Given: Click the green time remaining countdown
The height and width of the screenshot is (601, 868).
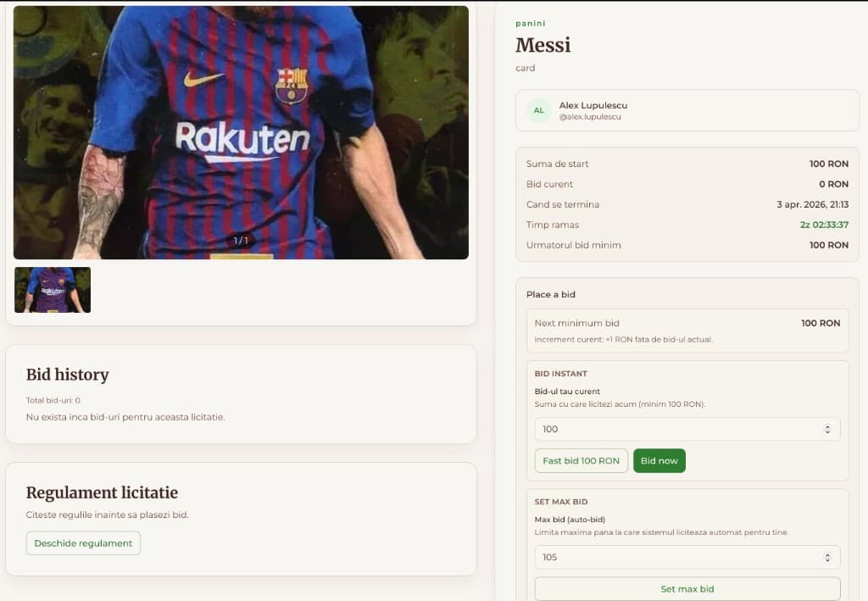Looking at the screenshot, I should click(x=824, y=225).
